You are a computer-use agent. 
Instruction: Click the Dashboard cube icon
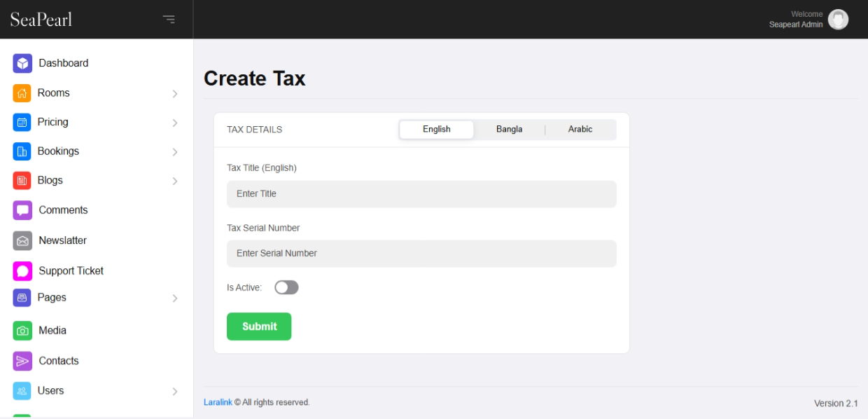[22, 63]
